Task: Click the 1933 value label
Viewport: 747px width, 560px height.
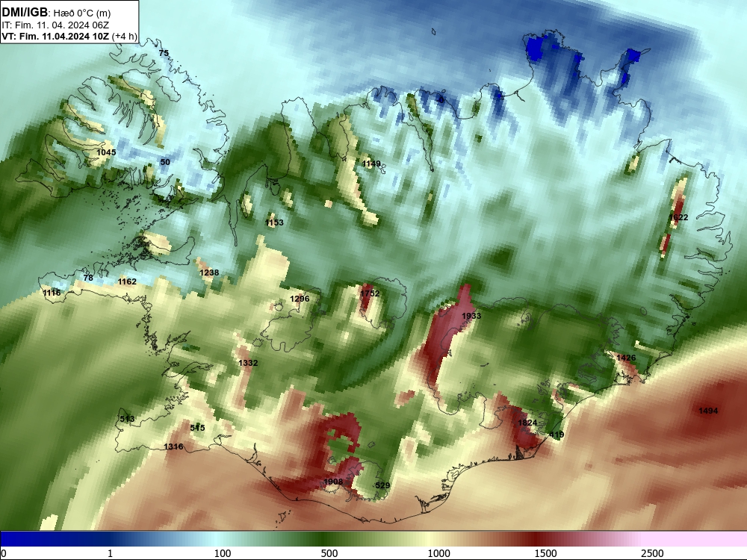Action: point(471,316)
